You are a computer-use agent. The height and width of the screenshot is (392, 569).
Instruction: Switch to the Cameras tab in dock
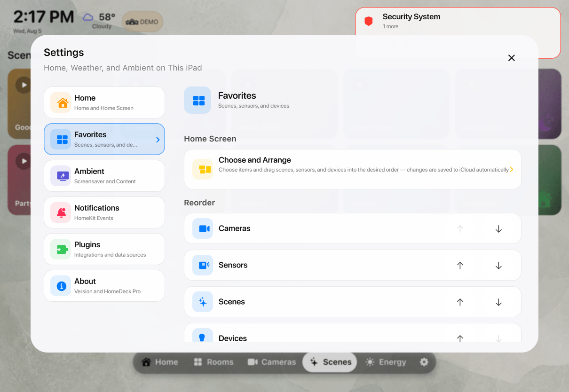point(272,362)
